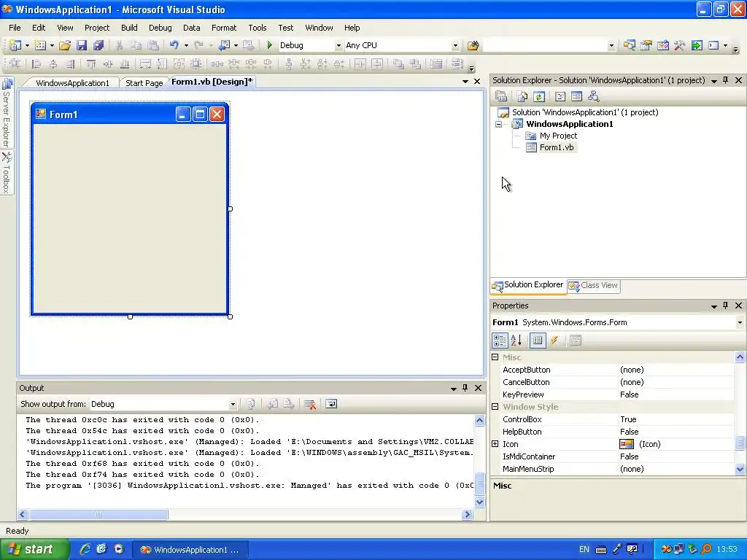
Task: Open the Show output from dropdown
Action: coord(233,404)
